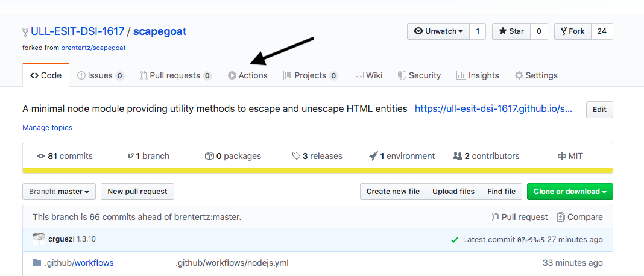
Task: Expand the Clone or download menu
Action: coord(570,192)
